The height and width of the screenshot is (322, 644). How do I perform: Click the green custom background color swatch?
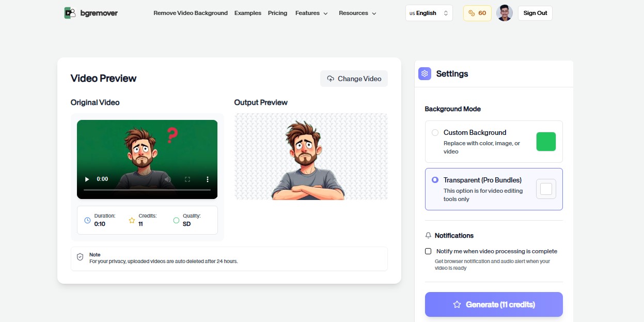546,142
